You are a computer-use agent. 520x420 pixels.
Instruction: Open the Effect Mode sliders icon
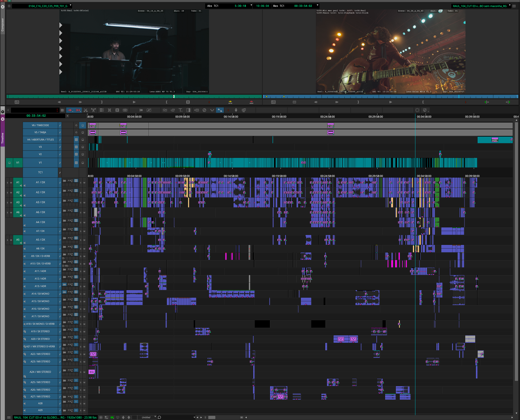pyautogui.click(x=165, y=110)
